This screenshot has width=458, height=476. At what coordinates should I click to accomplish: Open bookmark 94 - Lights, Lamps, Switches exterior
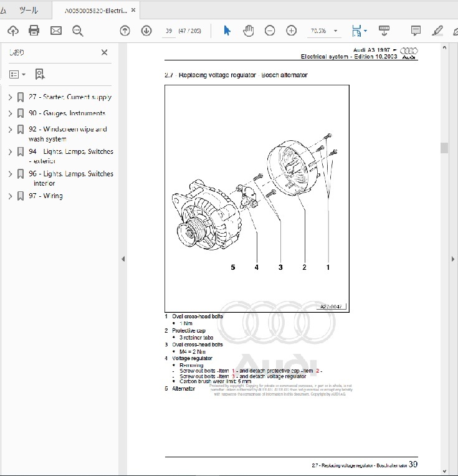[71, 156]
